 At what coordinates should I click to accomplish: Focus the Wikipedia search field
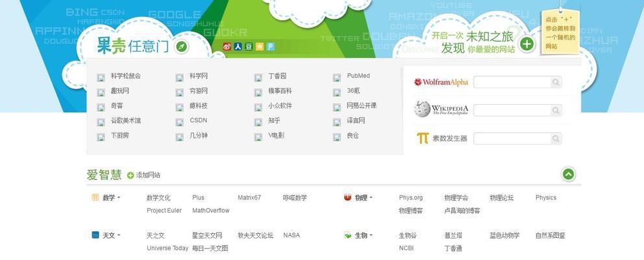click(x=512, y=110)
